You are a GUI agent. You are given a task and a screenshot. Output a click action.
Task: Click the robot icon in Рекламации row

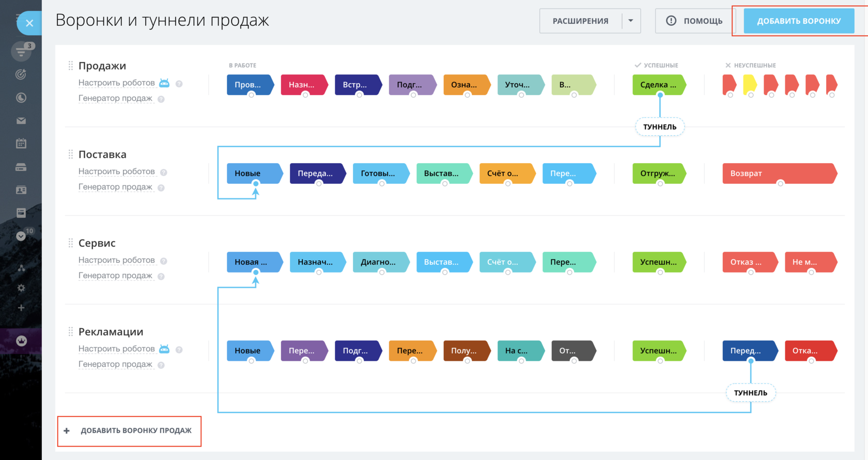click(x=164, y=349)
